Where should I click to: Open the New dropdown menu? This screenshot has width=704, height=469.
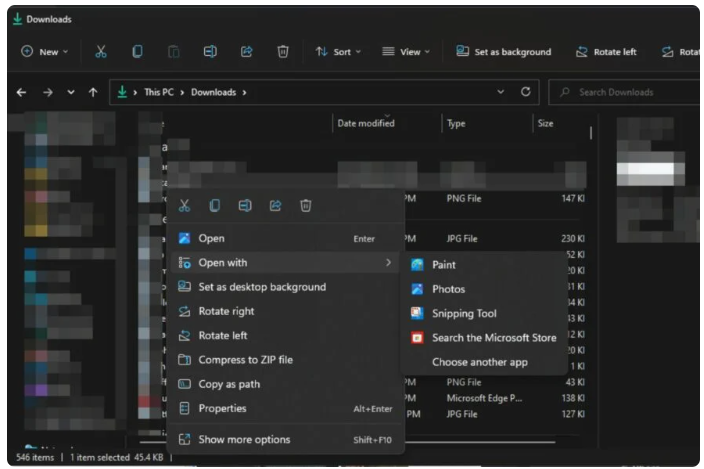click(x=45, y=52)
